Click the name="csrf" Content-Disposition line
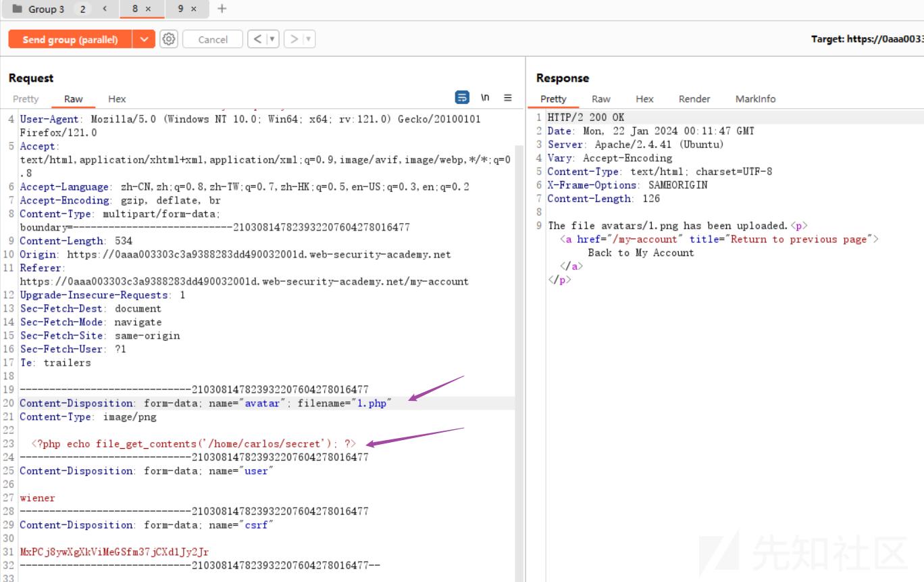 [x=147, y=525]
